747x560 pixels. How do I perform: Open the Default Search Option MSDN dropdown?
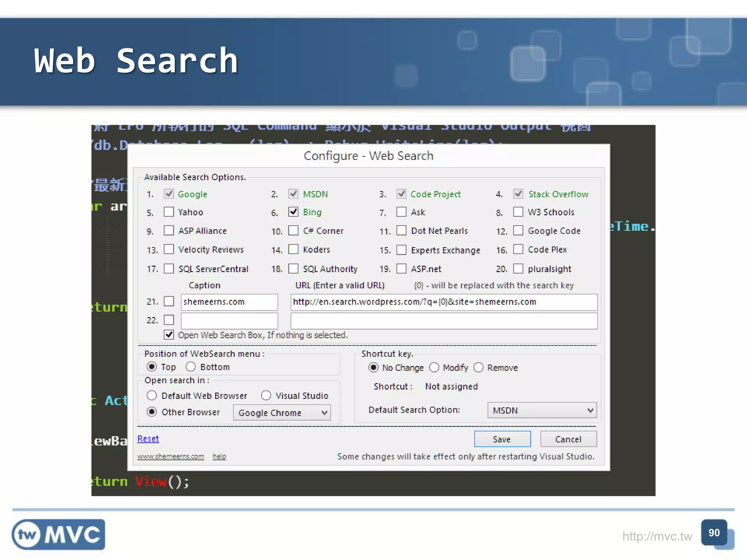(542, 411)
